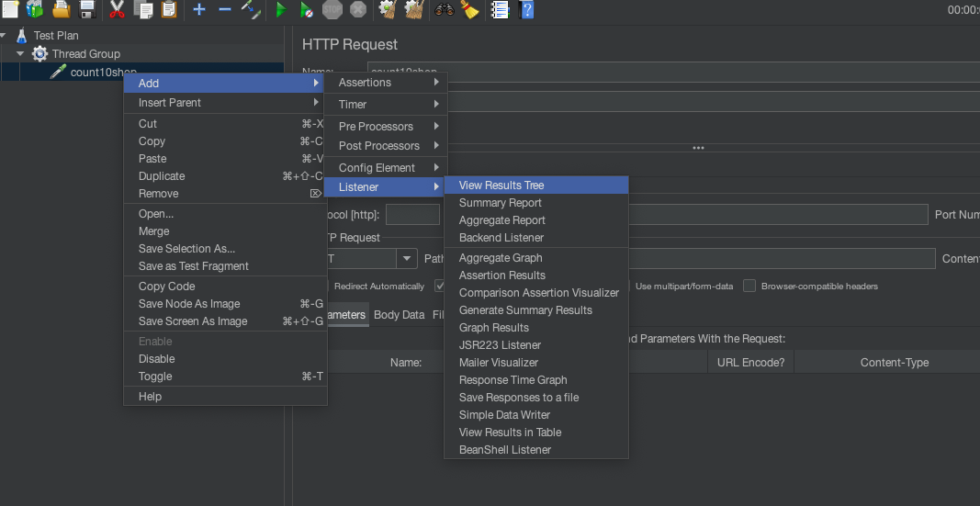The image size is (980, 506).
Task: Open the Templates icon in toolbar
Action: pos(35,9)
